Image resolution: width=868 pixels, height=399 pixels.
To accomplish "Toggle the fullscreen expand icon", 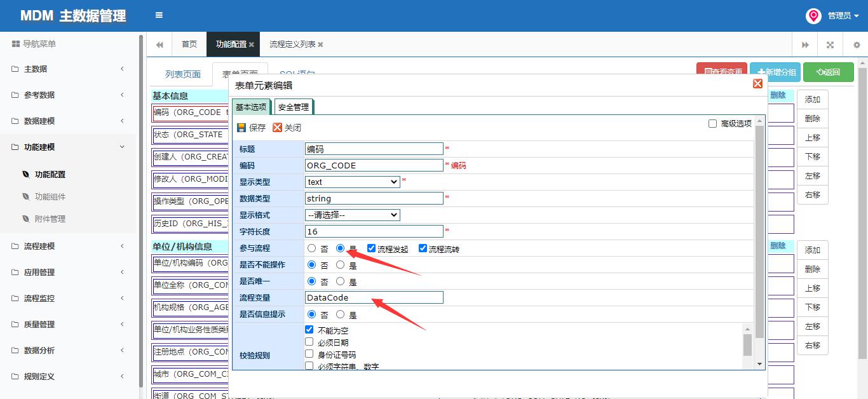I will tap(830, 45).
